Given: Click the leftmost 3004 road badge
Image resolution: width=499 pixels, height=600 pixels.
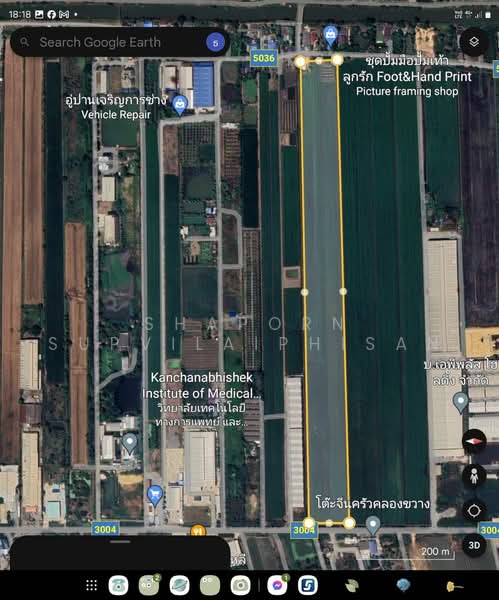Looking at the screenshot, I should [105, 529].
